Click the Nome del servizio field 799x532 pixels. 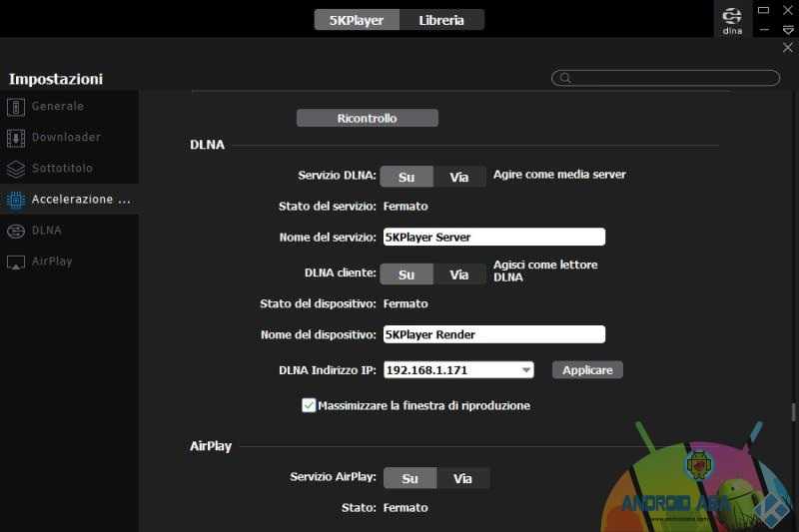click(x=494, y=237)
